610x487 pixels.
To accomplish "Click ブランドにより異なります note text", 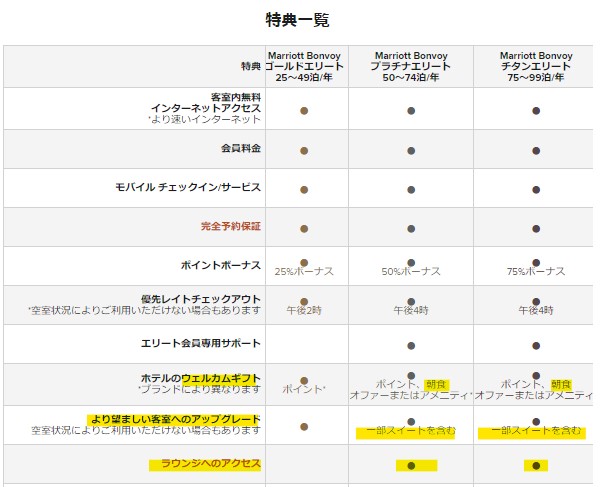I will coord(199,389).
